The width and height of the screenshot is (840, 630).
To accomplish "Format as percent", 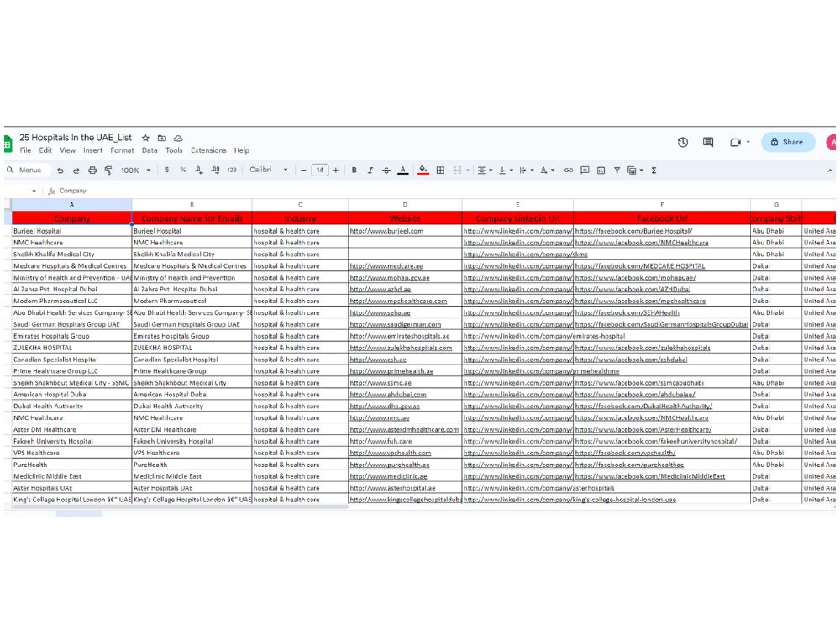I will tap(182, 170).
